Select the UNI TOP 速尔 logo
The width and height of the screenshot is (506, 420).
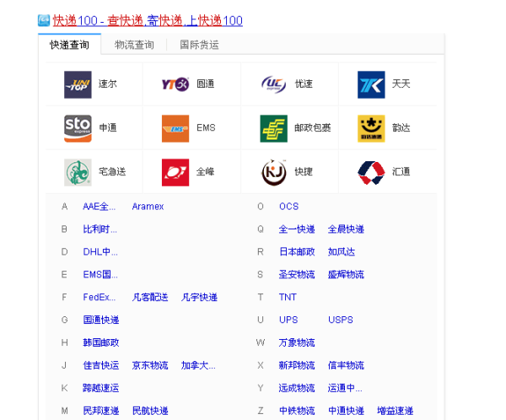coord(78,84)
